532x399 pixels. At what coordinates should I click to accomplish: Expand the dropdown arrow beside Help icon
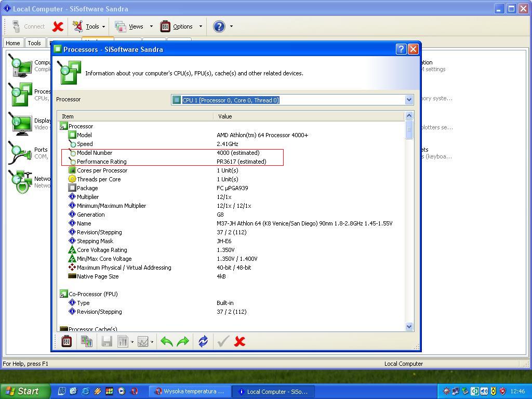click(x=231, y=26)
